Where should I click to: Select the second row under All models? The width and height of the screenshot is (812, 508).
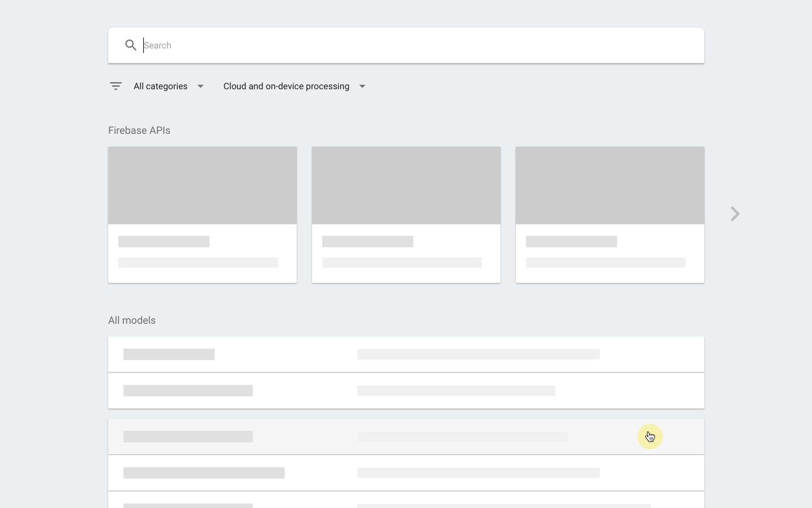click(x=406, y=391)
